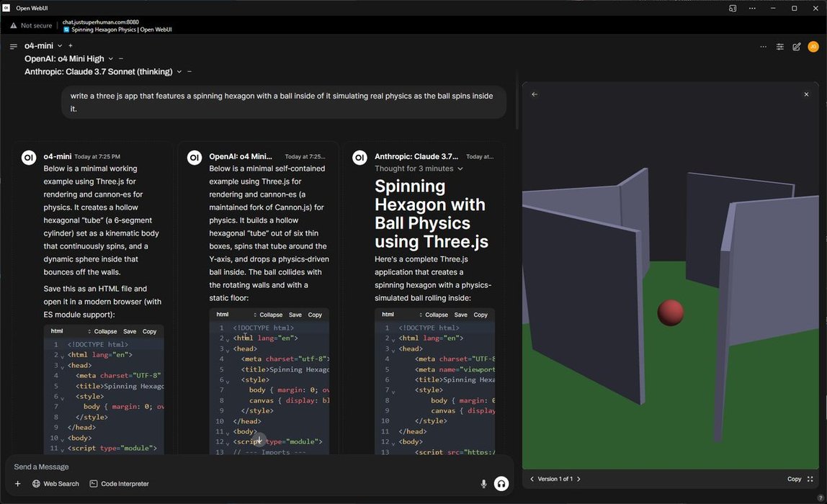Open the user profile avatar
Screen dimensions: 827x504
click(813, 46)
